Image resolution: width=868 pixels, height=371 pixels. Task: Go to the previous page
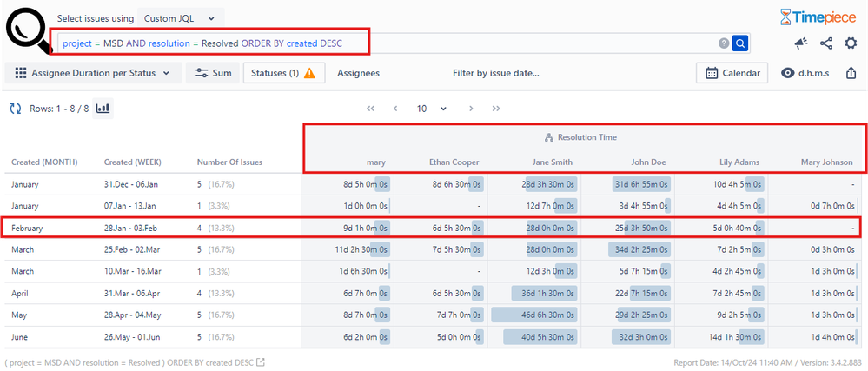click(x=395, y=109)
